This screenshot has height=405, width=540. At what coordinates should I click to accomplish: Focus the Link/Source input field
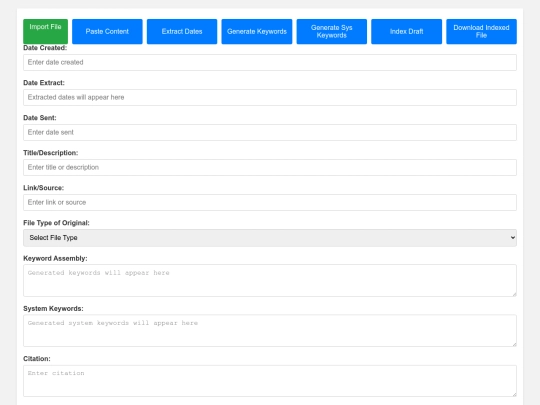pyautogui.click(x=270, y=202)
